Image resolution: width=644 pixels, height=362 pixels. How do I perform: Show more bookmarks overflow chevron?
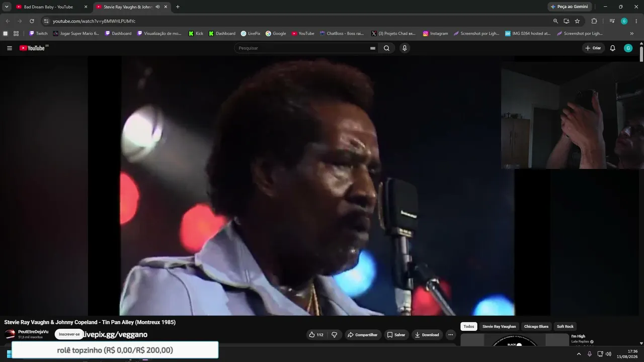632,34
